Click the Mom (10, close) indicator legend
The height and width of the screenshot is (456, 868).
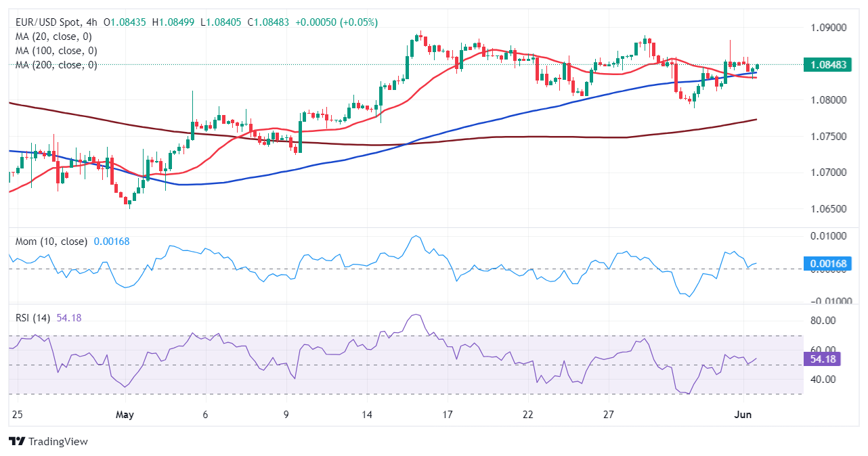[51, 242]
